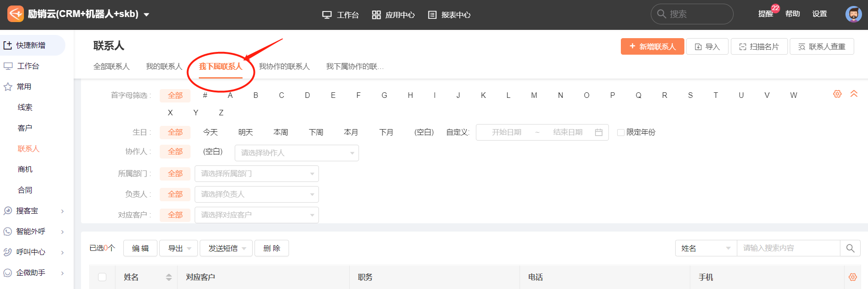Open 请选择所属部门 dropdown
The height and width of the screenshot is (289, 868).
257,174
